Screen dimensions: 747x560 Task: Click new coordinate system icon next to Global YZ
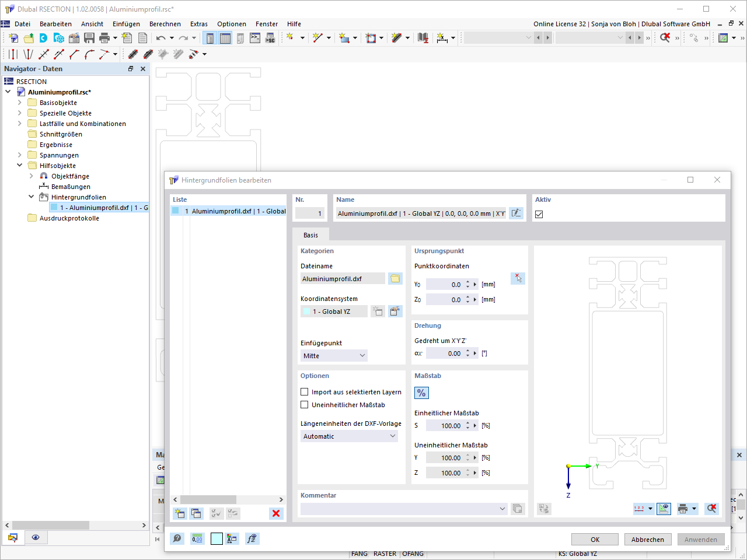(x=378, y=311)
